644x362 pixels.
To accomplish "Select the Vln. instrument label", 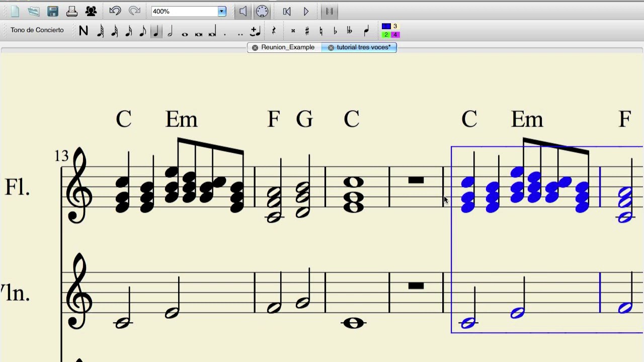I will coord(15,293).
